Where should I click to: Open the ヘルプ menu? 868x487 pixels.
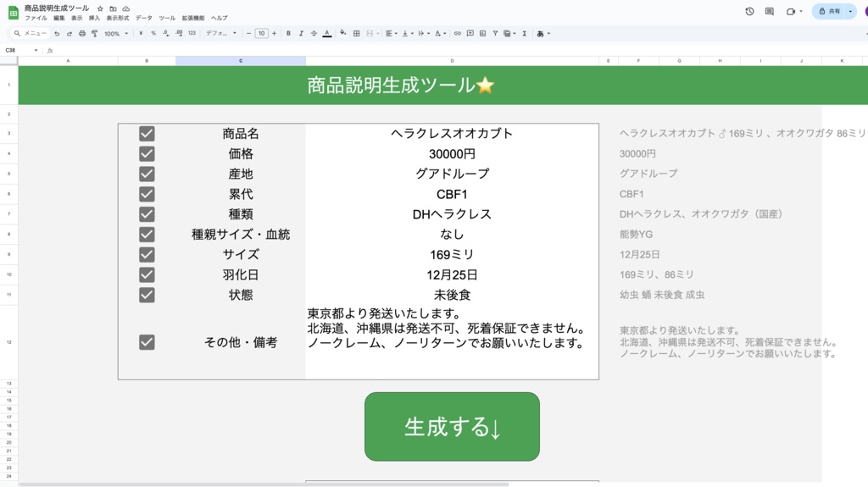point(220,18)
